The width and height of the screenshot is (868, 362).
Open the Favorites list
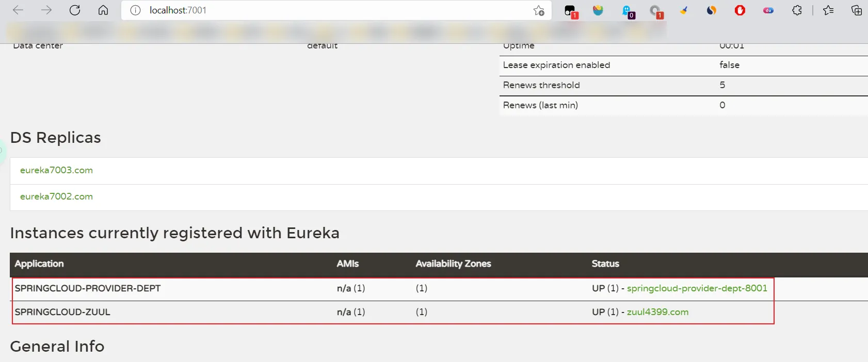828,10
